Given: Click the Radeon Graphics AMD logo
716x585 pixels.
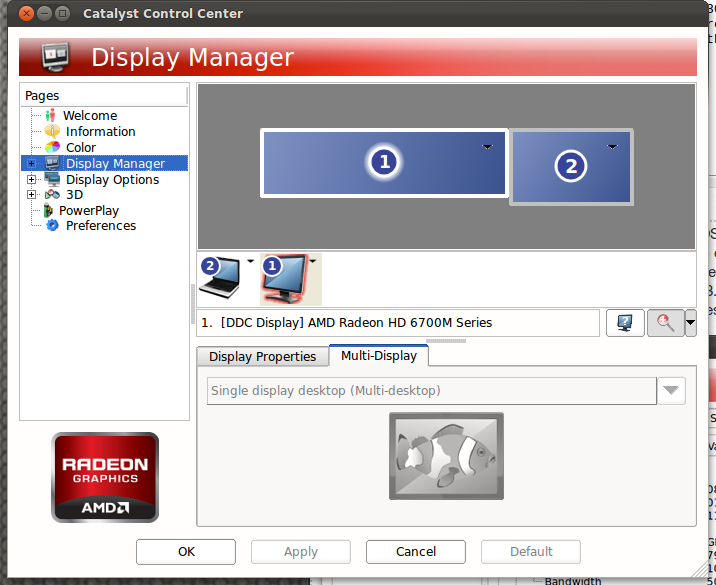Looking at the screenshot, I should click(x=105, y=477).
